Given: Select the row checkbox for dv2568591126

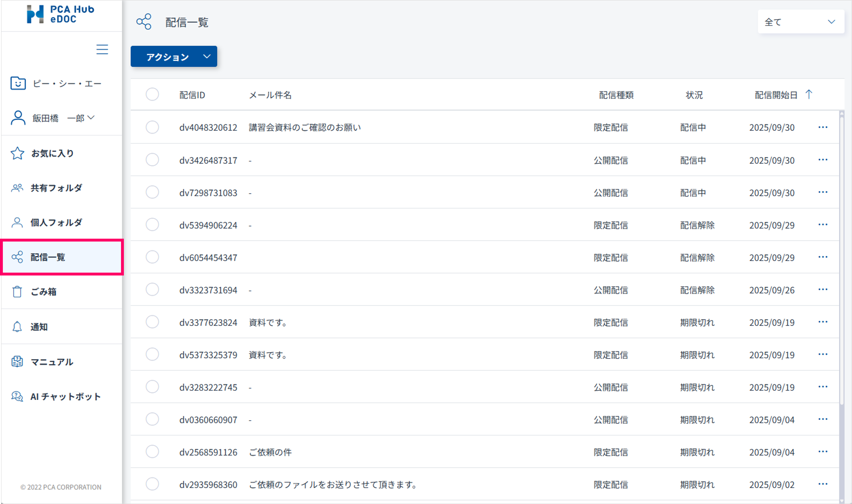Looking at the screenshot, I should point(152,452).
